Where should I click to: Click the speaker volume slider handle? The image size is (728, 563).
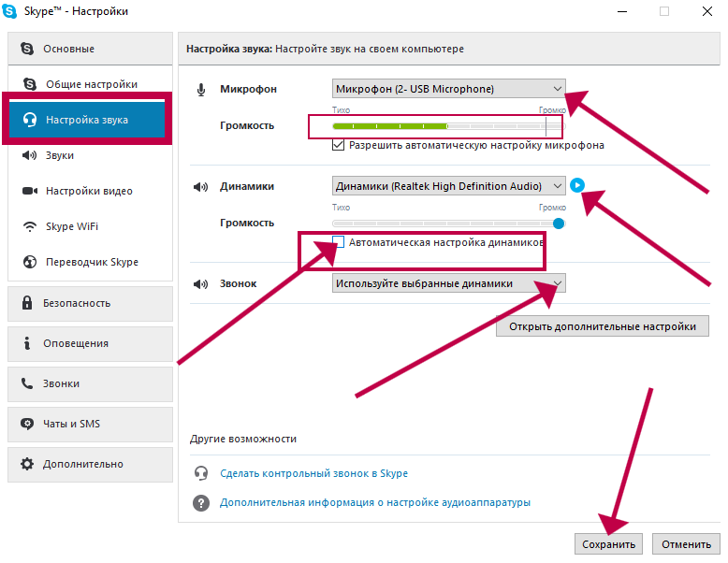pos(559,224)
